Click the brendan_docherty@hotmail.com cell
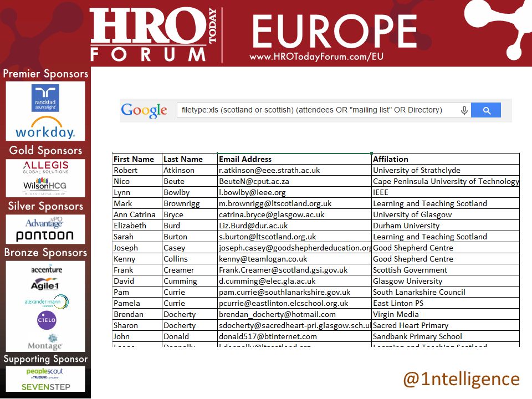The width and height of the screenshot is (532, 399). coord(294,315)
